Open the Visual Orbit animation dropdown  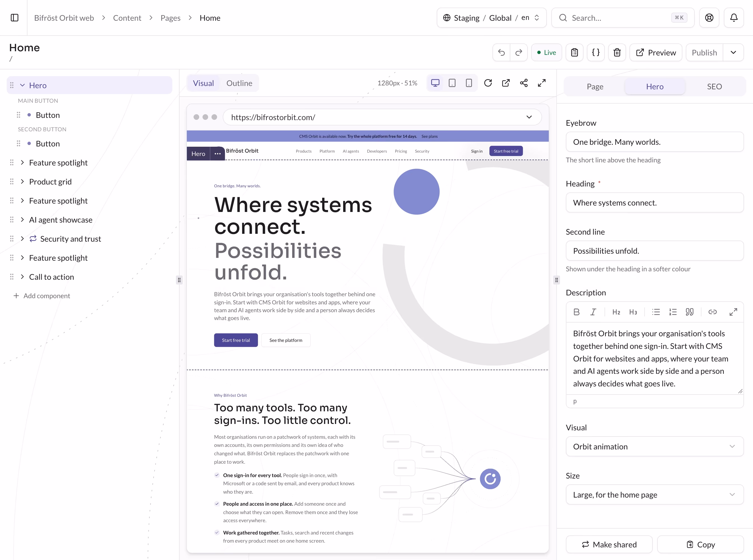click(x=655, y=446)
